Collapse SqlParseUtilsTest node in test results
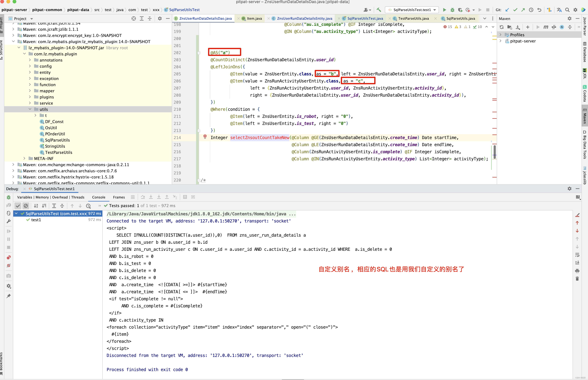This screenshot has height=380, width=588. click(16, 213)
